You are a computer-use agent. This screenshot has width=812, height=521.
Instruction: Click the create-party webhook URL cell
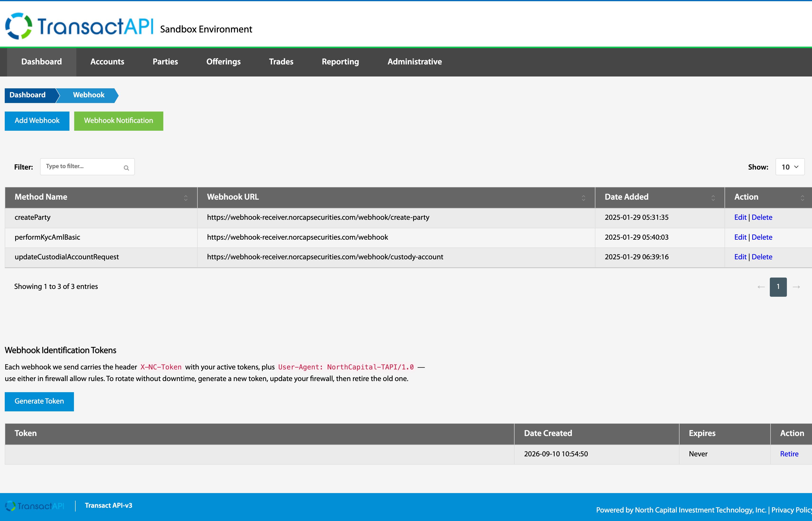click(396, 218)
